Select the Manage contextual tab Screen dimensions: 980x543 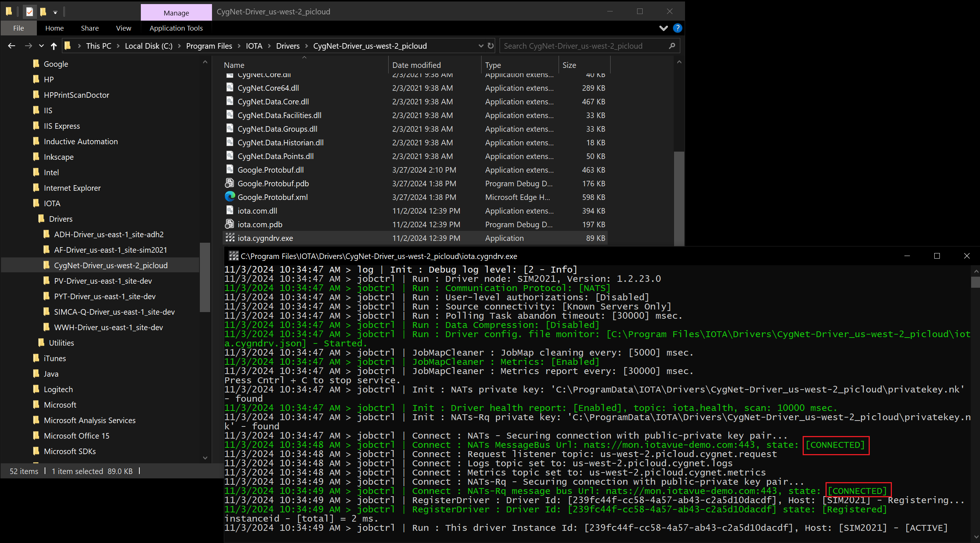176,13
